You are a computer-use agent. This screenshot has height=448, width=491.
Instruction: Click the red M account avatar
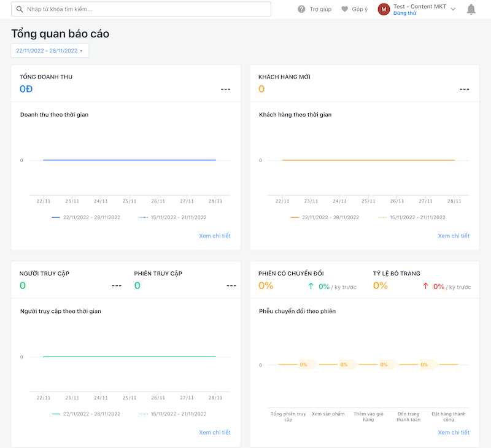click(x=384, y=9)
